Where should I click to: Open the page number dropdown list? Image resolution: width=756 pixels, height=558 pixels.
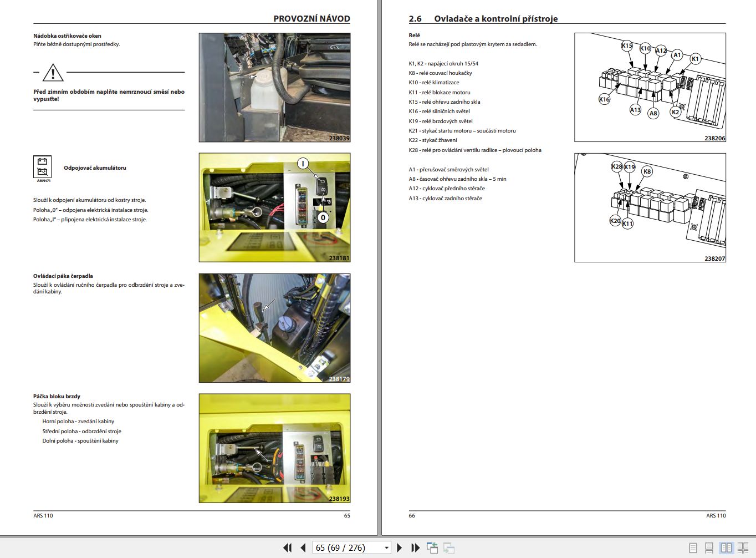click(386, 547)
